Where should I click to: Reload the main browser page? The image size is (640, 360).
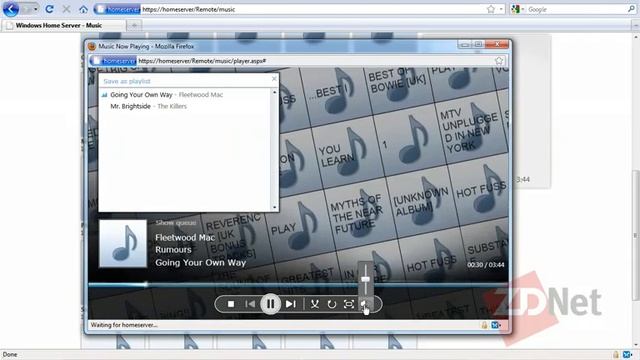[x=49, y=9]
